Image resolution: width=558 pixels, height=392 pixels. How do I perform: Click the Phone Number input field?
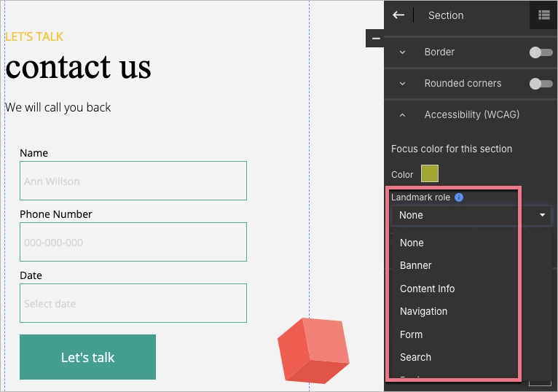133,242
